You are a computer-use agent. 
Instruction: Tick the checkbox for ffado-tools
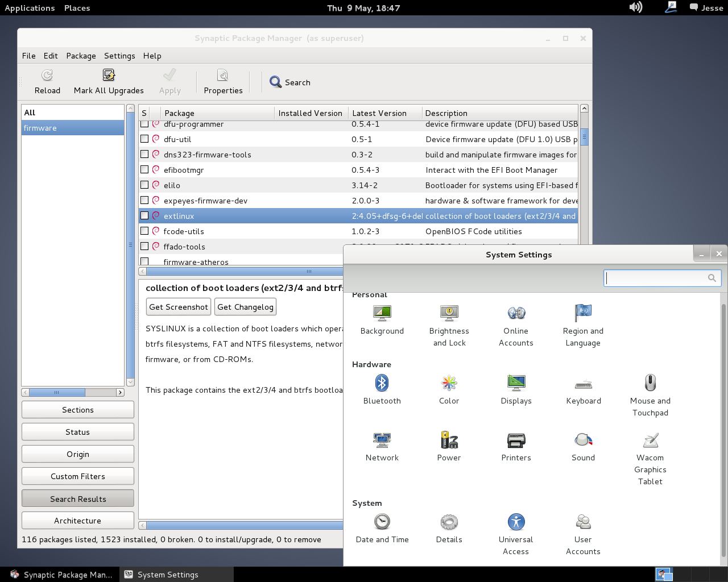click(144, 246)
